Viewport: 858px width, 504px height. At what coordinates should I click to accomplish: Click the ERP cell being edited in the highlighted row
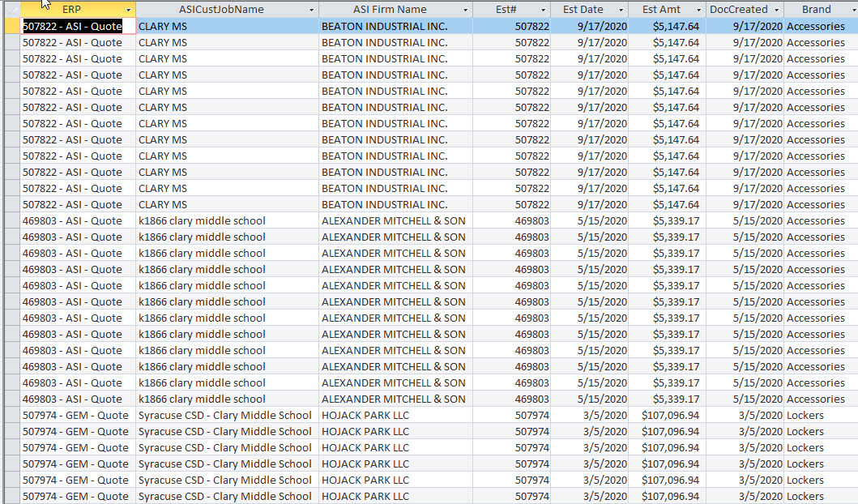tap(78, 26)
